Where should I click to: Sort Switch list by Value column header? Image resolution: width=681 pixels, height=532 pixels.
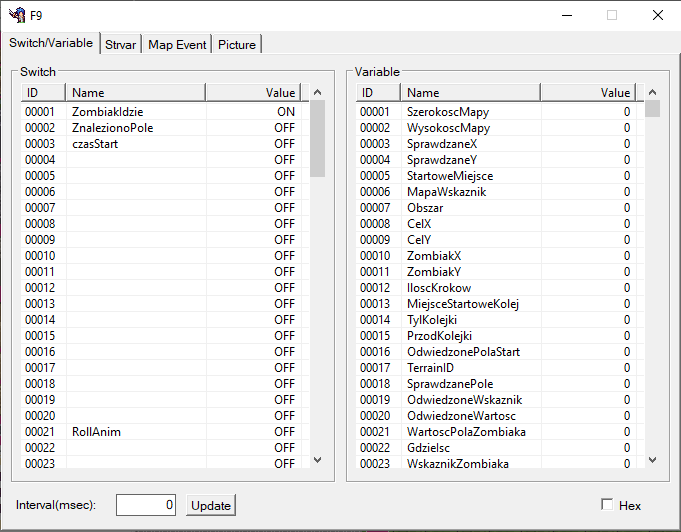(x=253, y=93)
